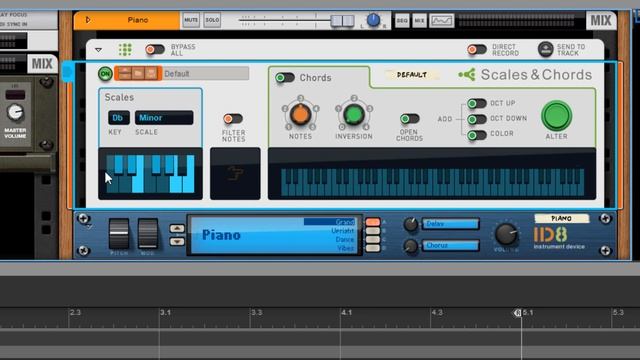
Task: Open the Db key selector
Action: [x=118, y=118]
